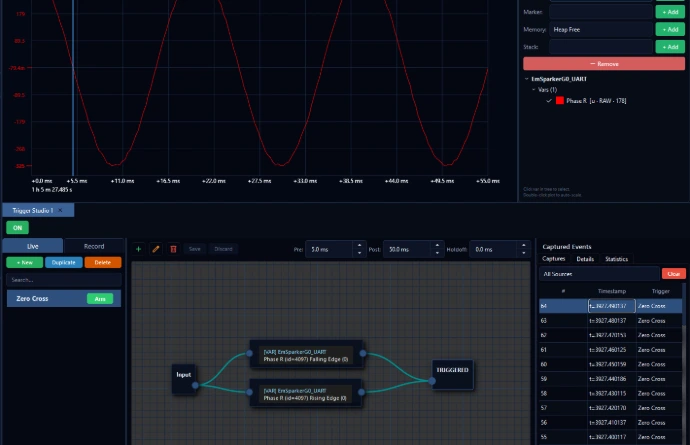Click the TRIGGERED node input port
Screen dimensions: 690x445
point(432,381)
